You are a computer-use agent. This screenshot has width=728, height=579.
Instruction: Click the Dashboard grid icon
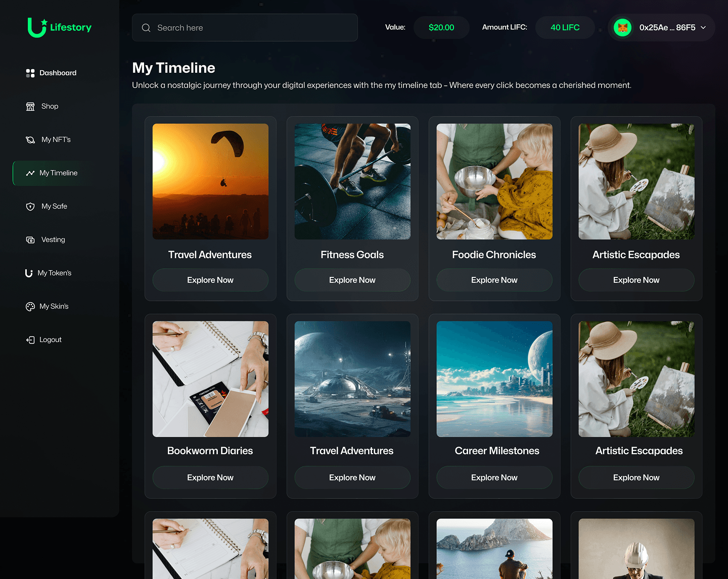pyautogui.click(x=30, y=73)
